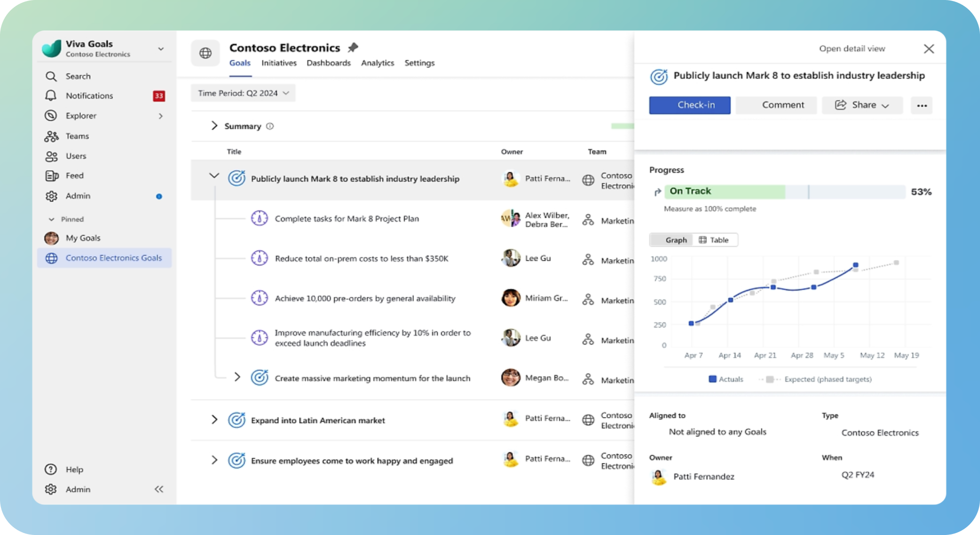This screenshot has width=980, height=535.
Task: Expand Expand into Latin American market row
Action: [x=214, y=419]
